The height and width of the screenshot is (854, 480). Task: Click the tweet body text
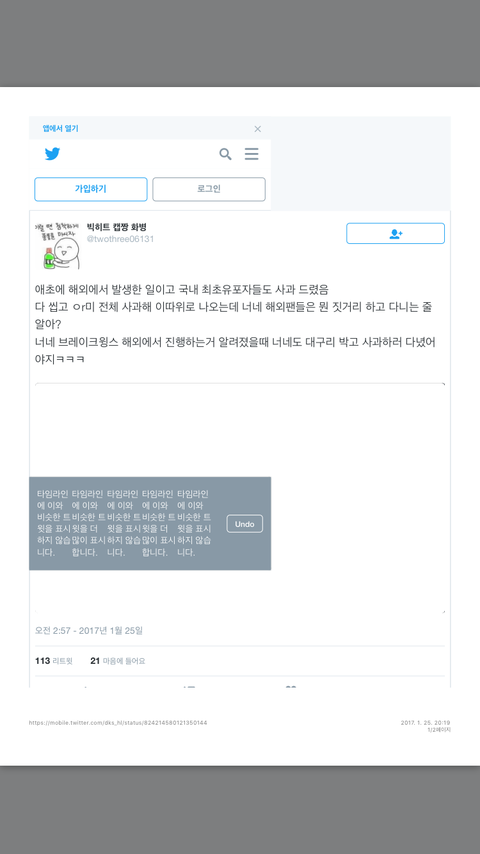coord(235,324)
